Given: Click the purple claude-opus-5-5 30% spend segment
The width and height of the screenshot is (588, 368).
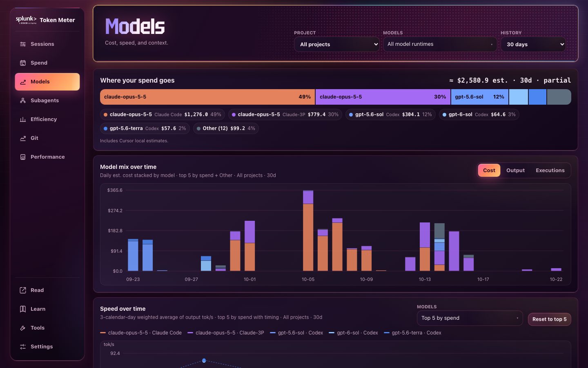Looking at the screenshot, I should coord(383,97).
